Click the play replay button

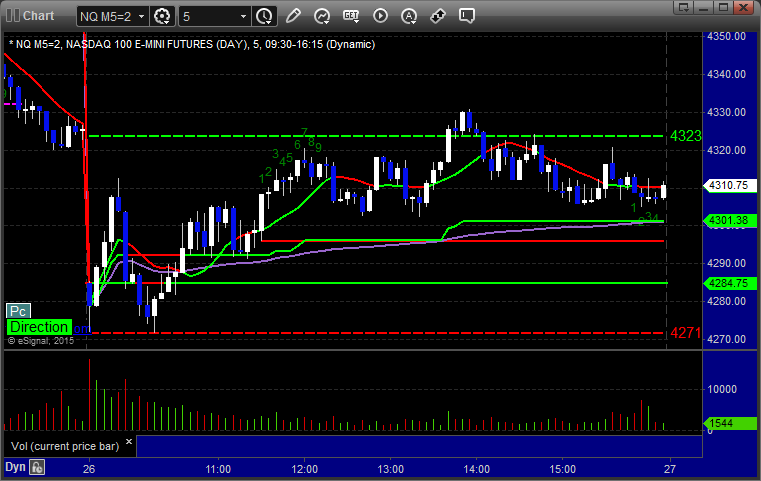point(380,16)
